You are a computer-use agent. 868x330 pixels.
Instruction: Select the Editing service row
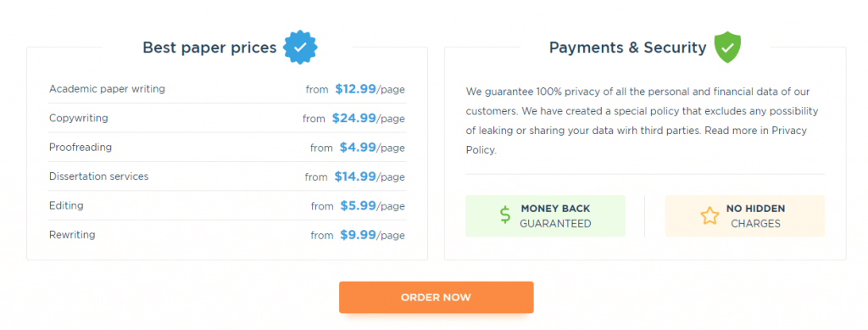coord(227,206)
